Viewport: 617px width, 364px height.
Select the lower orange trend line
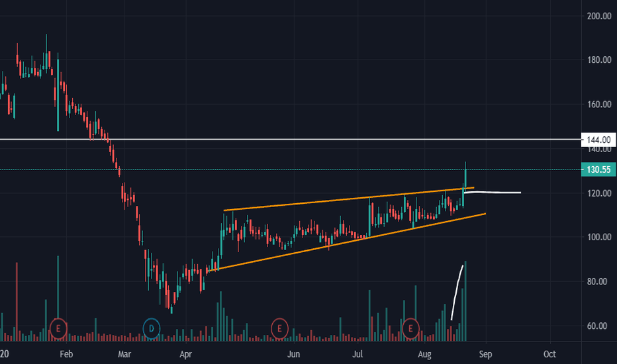346,242
